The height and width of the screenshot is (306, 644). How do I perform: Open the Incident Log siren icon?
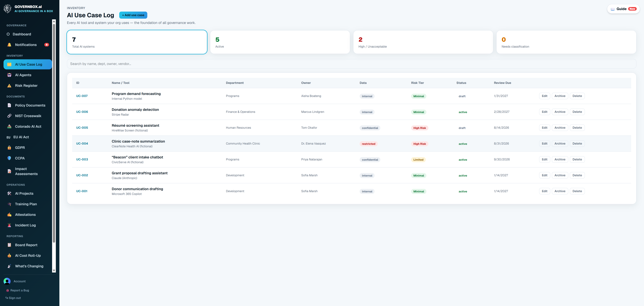[x=9, y=225]
